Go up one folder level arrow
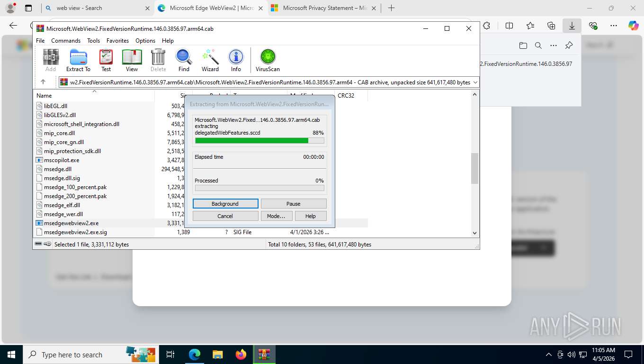 click(x=43, y=82)
